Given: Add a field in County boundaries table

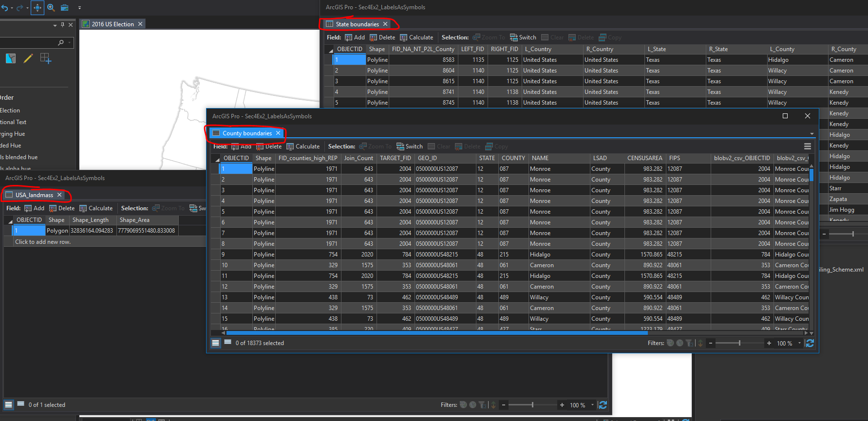Looking at the screenshot, I should pos(241,146).
